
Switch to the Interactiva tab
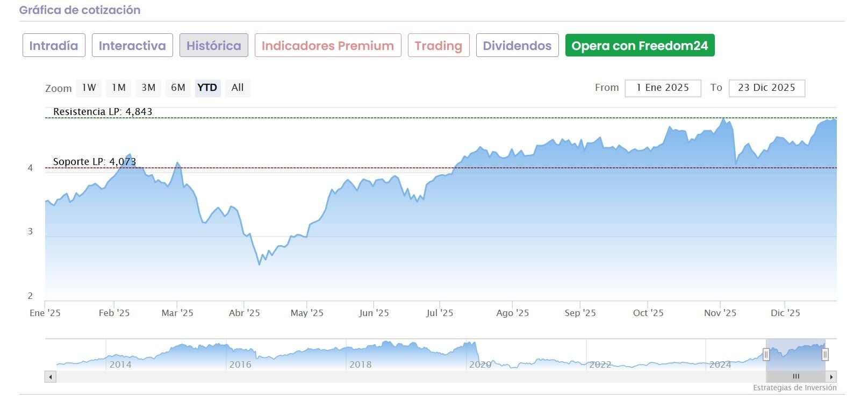[132, 46]
